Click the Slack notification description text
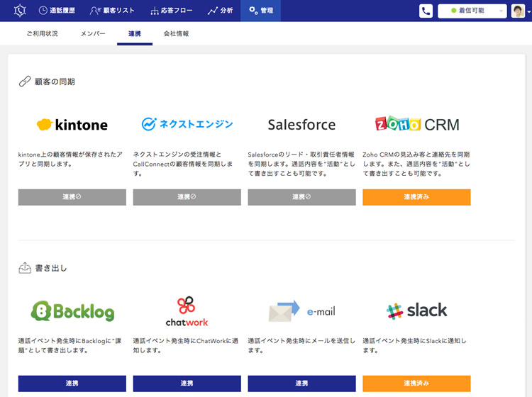 (415, 345)
